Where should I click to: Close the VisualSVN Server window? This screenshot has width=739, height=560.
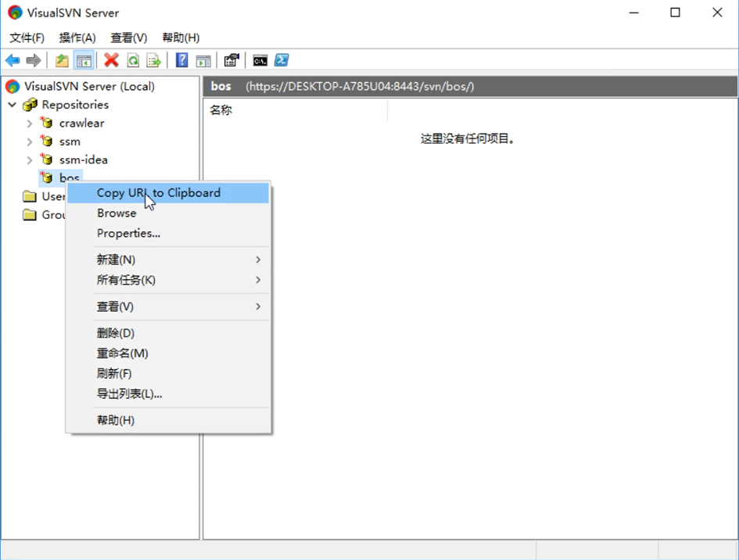click(x=717, y=13)
